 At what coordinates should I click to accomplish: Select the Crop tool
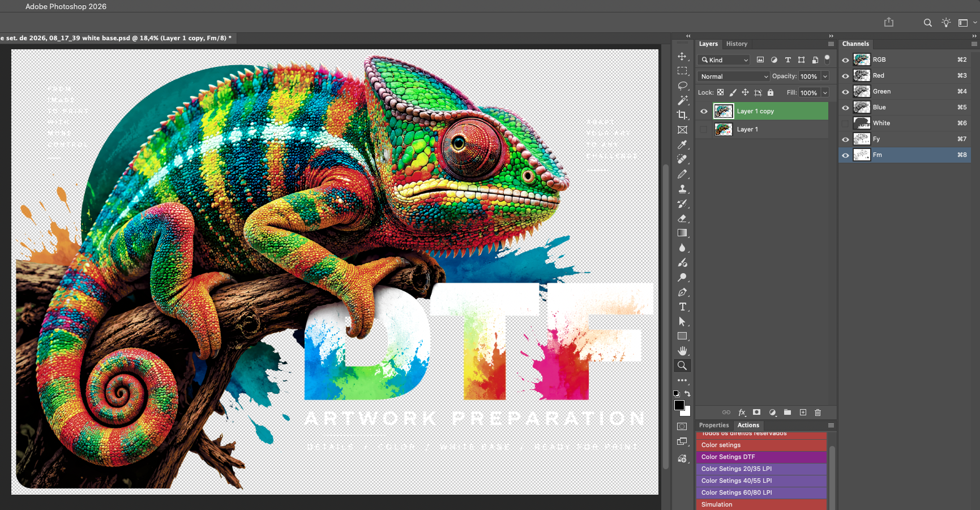tap(682, 115)
